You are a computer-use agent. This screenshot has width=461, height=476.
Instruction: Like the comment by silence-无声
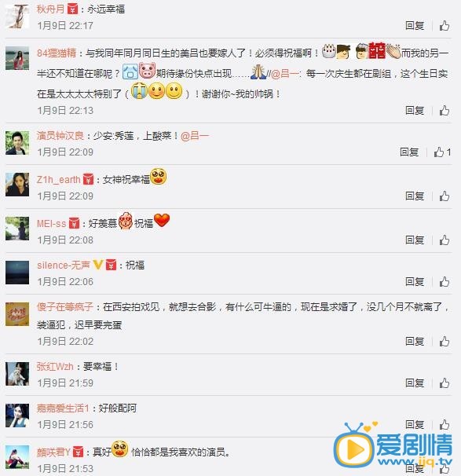(445, 282)
